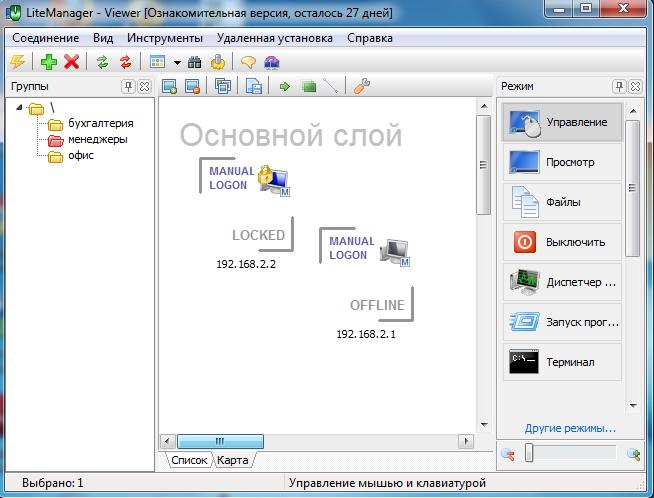The height and width of the screenshot is (498, 654).
Task: Pin the Группы panel
Action: pos(128,86)
